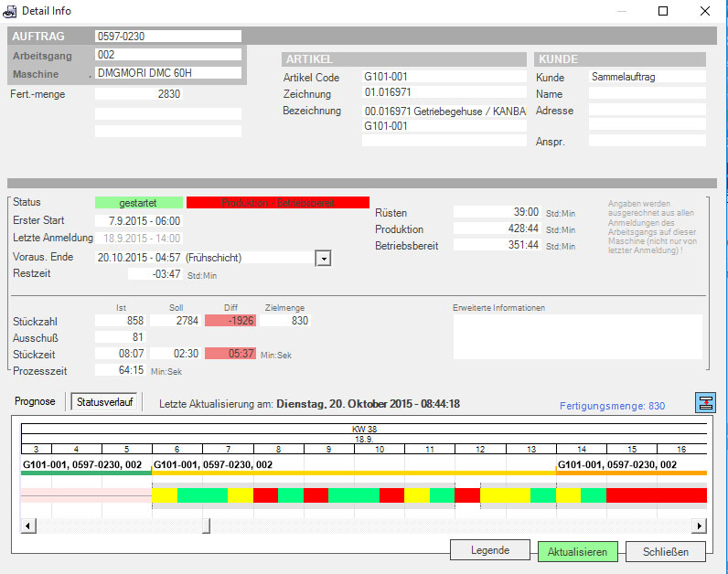
Task: Click the Zielmenge value 830
Action: click(285, 321)
